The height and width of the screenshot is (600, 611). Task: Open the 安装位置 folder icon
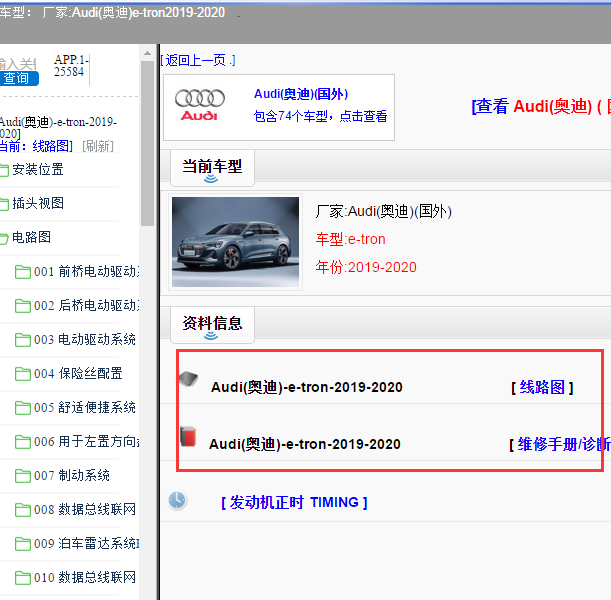4,170
